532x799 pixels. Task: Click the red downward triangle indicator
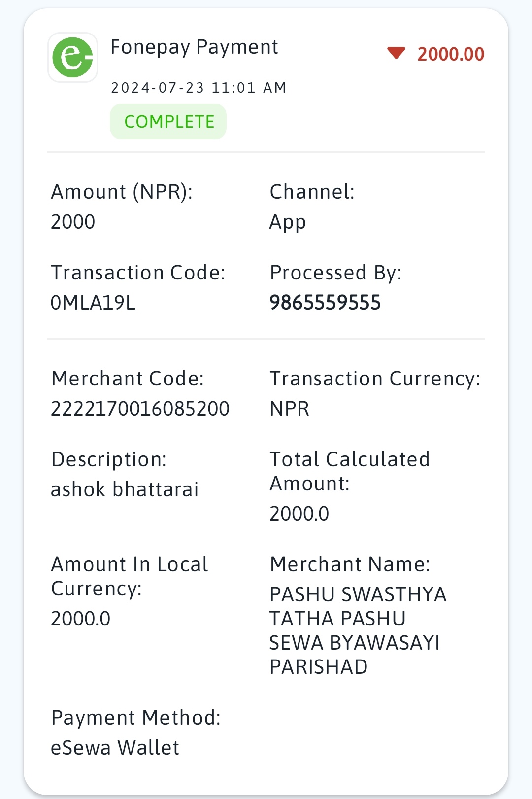tap(396, 53)
